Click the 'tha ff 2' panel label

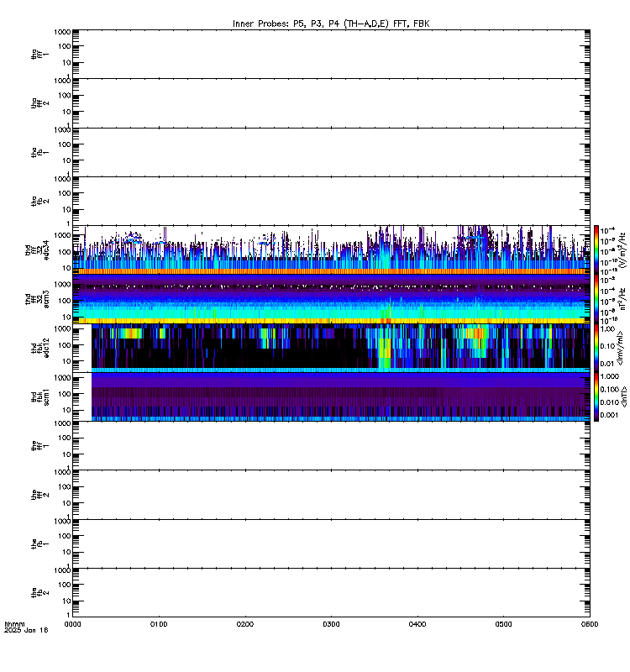point(39,102)
